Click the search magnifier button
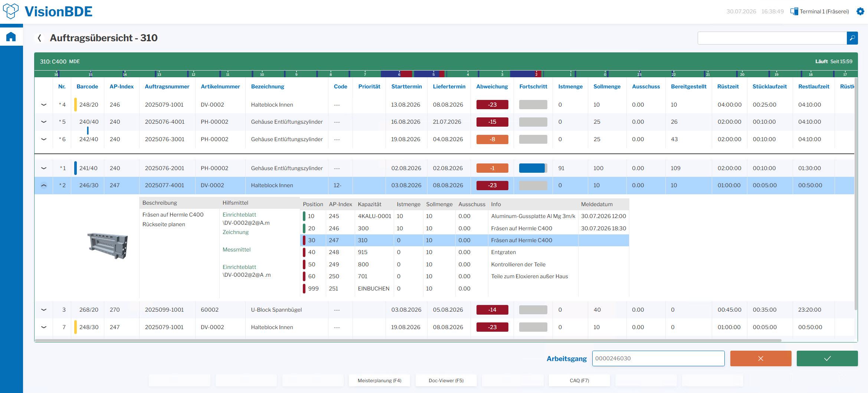Image resolution: width=868 pixels, height=393 pixels. point(852,38)
